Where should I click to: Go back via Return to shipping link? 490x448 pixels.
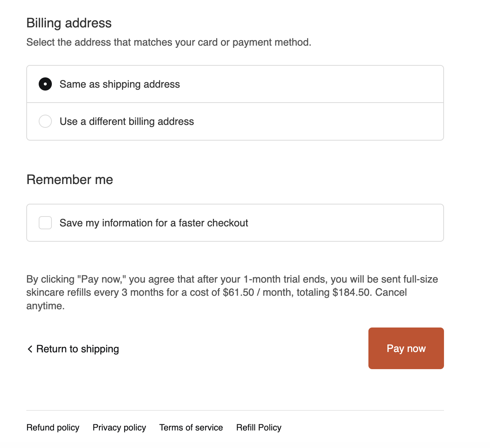[x=73, y=349]
